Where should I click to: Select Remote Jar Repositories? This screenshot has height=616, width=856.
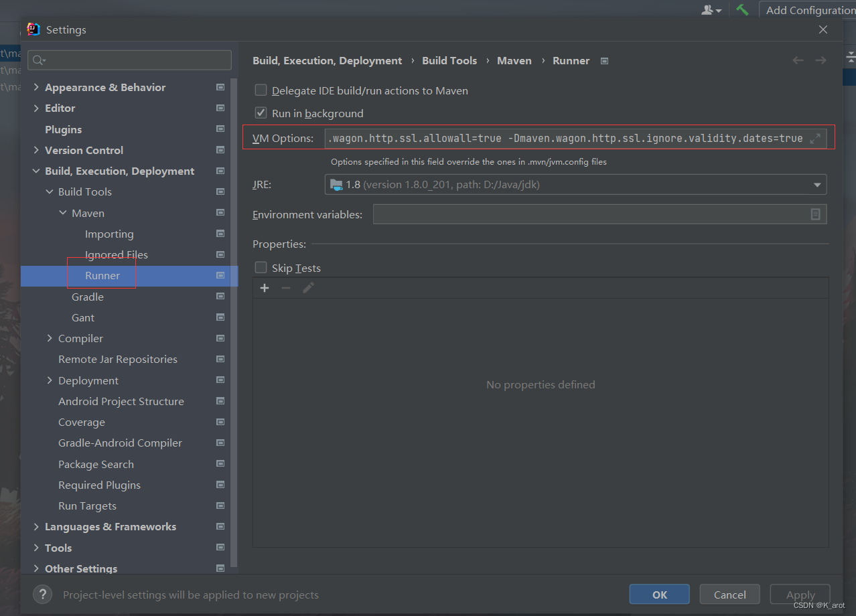tap(118, 359)
